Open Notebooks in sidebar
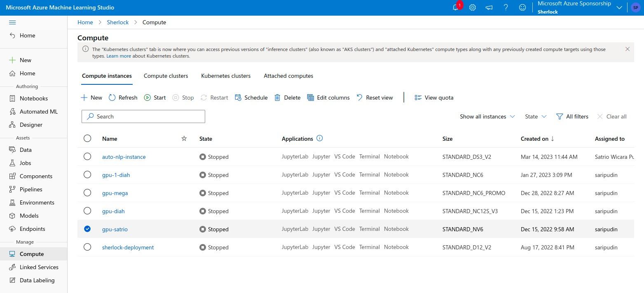Viewport: 644px width, 293px height. tap(34, 98)
